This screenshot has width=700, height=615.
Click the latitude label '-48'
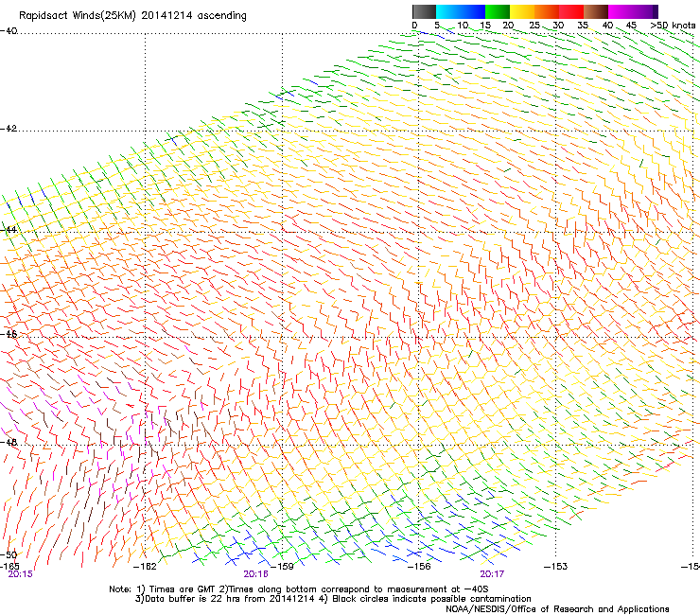9,442
